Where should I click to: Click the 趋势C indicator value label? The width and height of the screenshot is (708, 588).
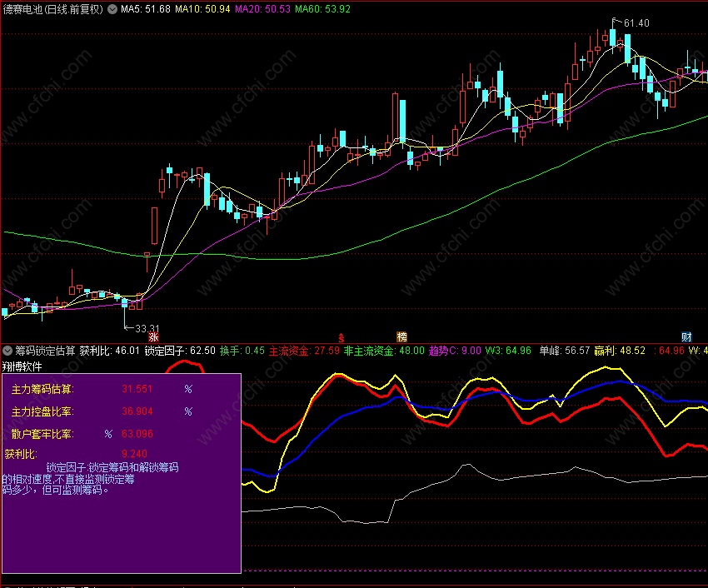[x=454, y=351]
